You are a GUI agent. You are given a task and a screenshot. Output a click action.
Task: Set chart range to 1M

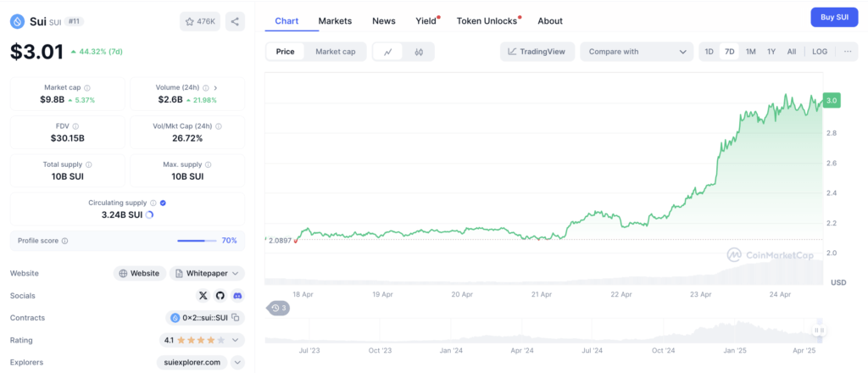[x=751, y=52]
